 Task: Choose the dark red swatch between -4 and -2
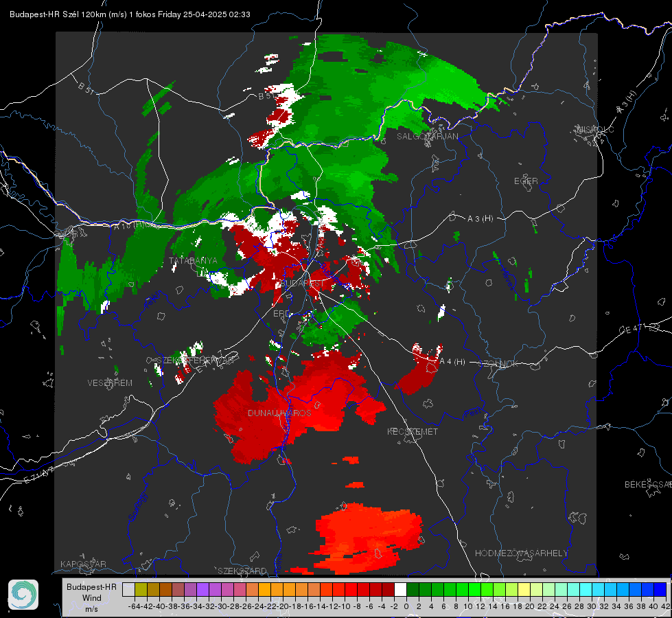tap(388, 589)
